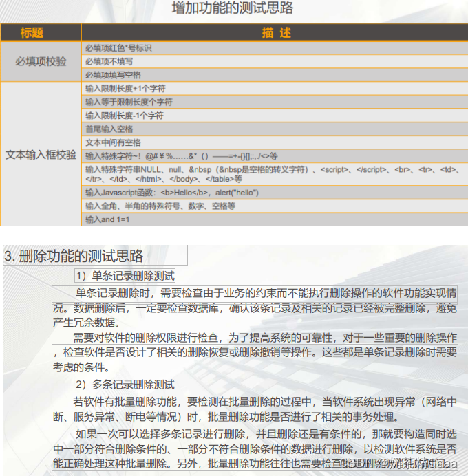Click the line '产生冗余数据。'
This screenshot has width=468, height=476.
point(86,323)
